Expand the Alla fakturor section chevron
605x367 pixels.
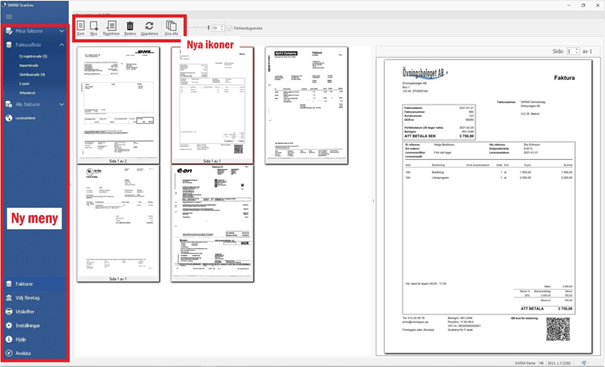pos(62,104)
